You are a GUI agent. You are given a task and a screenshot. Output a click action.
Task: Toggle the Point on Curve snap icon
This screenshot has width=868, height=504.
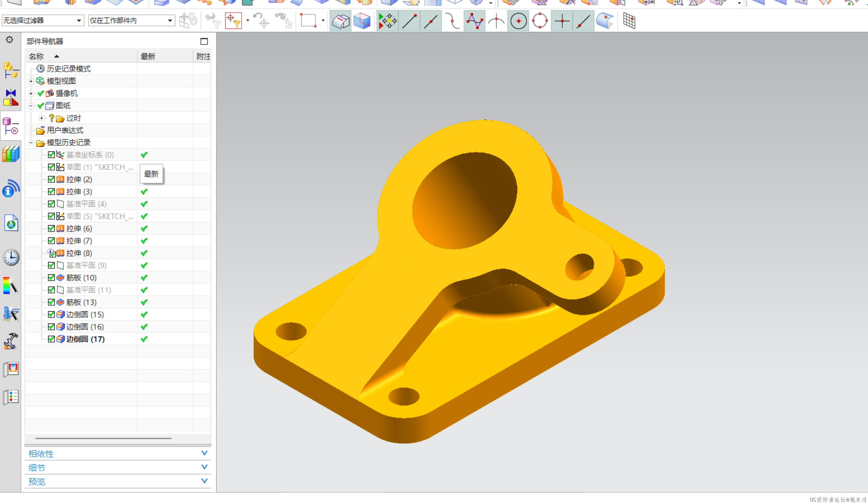[584, 21]
